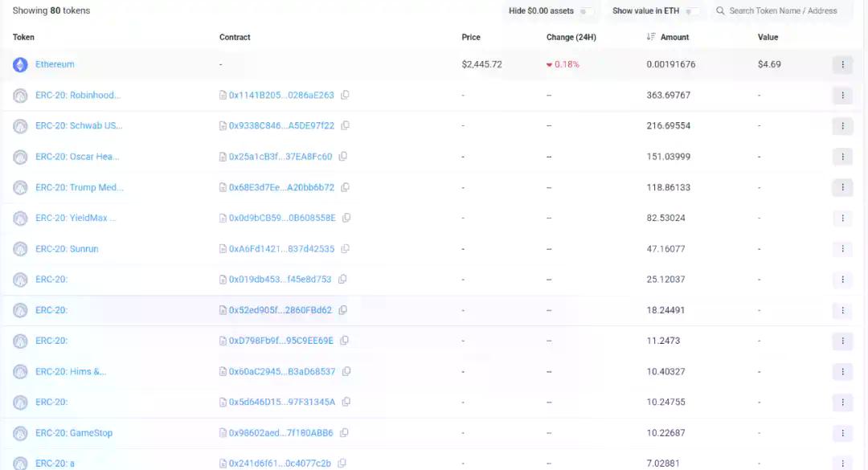Screen dimensions: 868x470
Task: Click the Oscar Hea token placeholder icon
Action: click(20, 157)
